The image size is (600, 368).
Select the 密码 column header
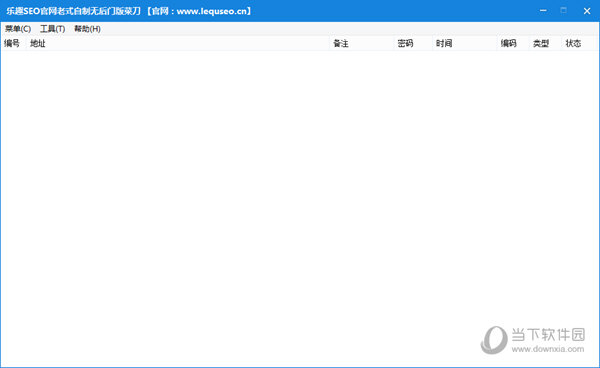coord(413,43)
